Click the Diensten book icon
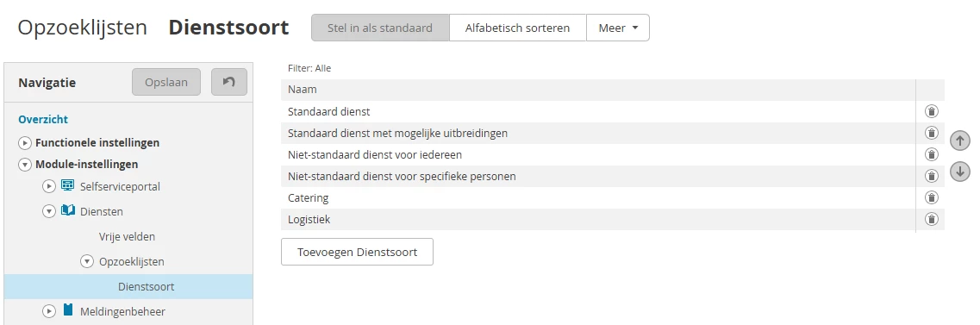 coord(67,210)
